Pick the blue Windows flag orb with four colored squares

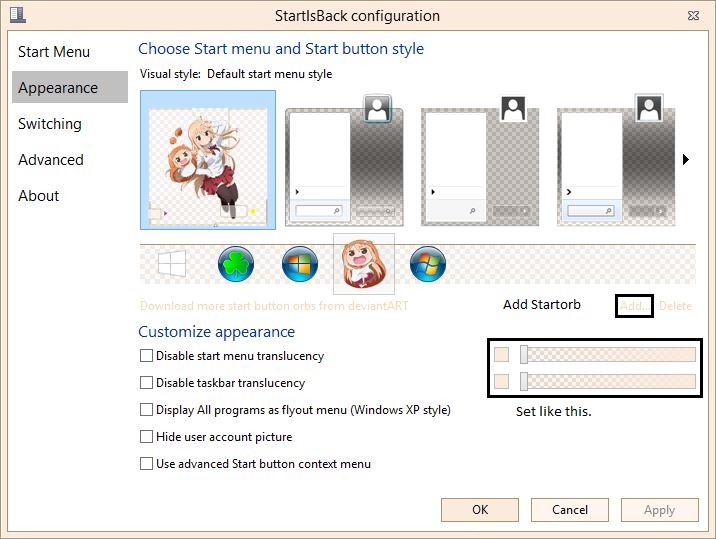coord(300,264)
